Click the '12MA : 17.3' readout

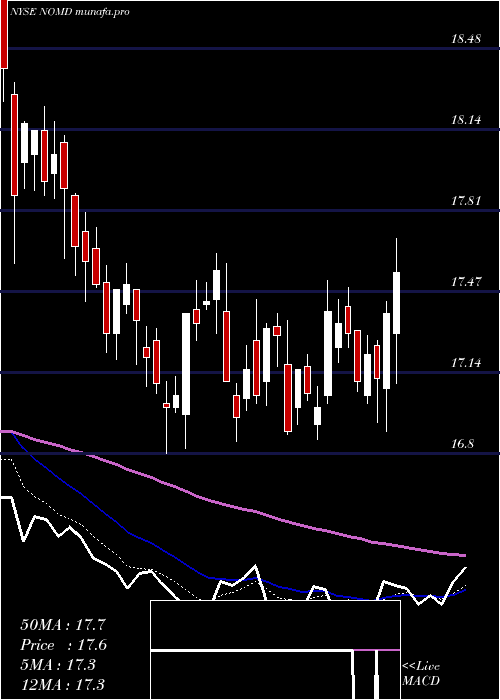[x=63, y=685]
